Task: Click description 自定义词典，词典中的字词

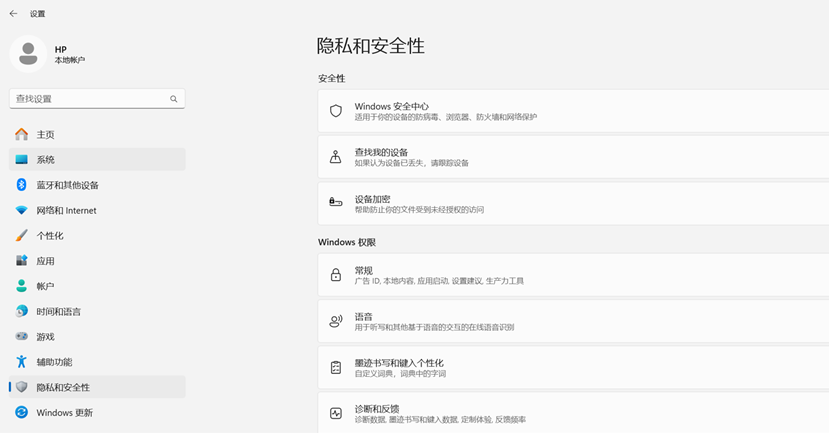Action: pyautogui.click(x=400, y=373)
